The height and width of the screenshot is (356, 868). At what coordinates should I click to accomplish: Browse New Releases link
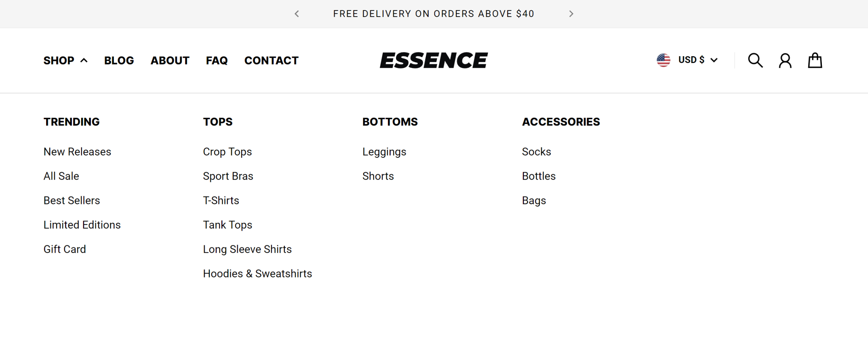tap(77, 152)
